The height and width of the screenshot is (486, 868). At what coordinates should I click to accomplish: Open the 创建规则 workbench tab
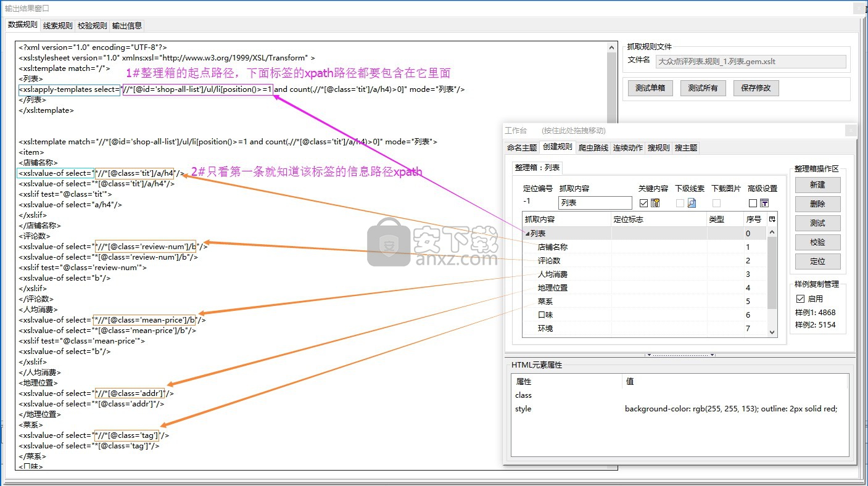(557, 147)
